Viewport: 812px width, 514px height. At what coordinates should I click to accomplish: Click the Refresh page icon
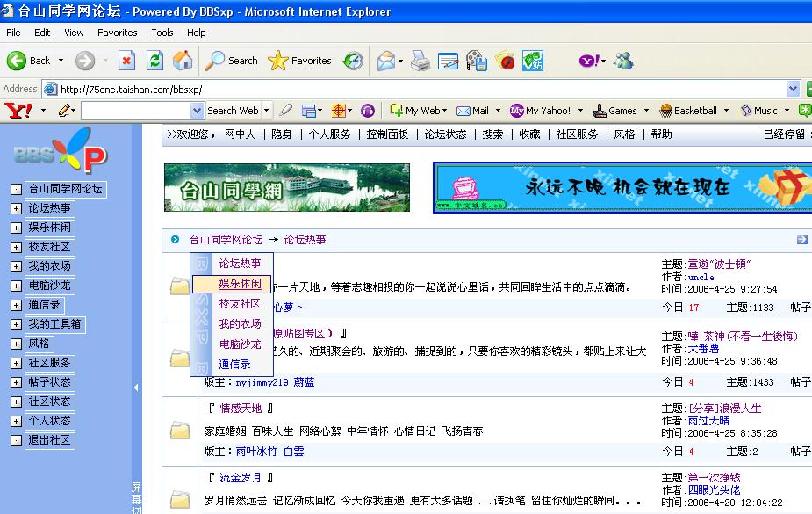coord(154,61)
